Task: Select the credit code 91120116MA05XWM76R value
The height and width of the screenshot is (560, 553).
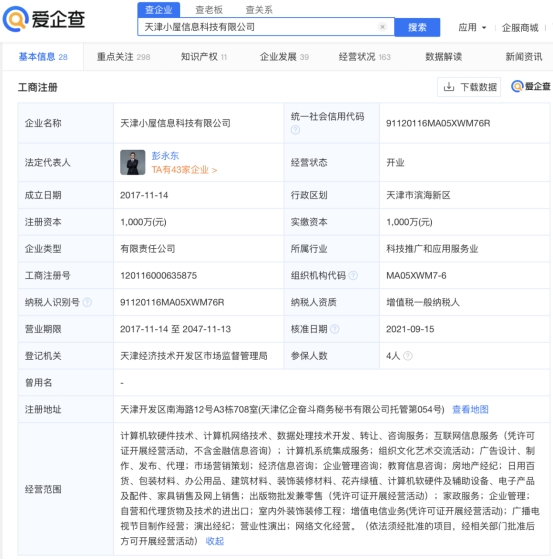Action: pos(438,123)
